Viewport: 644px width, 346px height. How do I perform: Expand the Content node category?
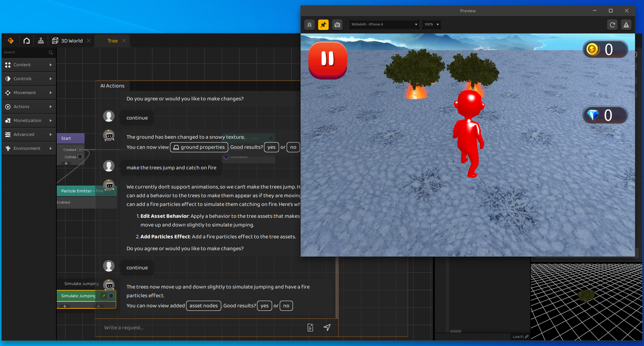point(29,65)
